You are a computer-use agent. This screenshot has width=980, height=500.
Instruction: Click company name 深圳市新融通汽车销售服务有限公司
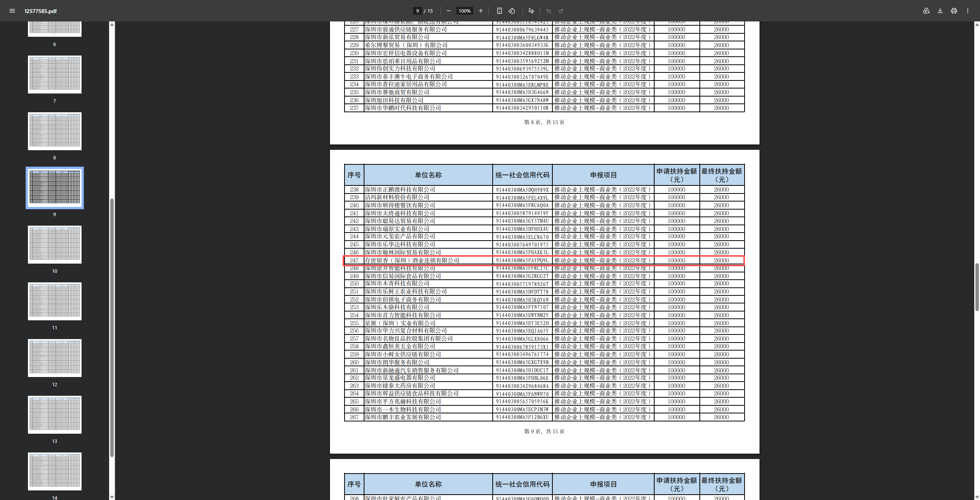(x=412, y=370)
